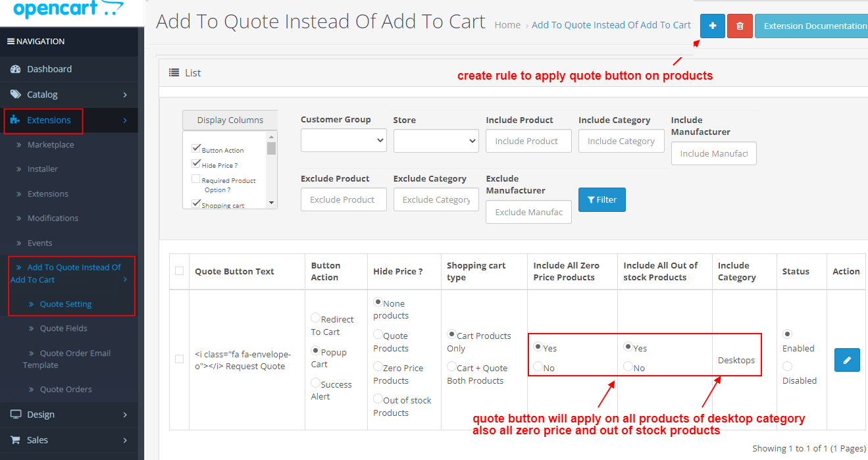Click inside the Include Product input field
This screenshot has height=460, width=868.
(x=528, y=140)
